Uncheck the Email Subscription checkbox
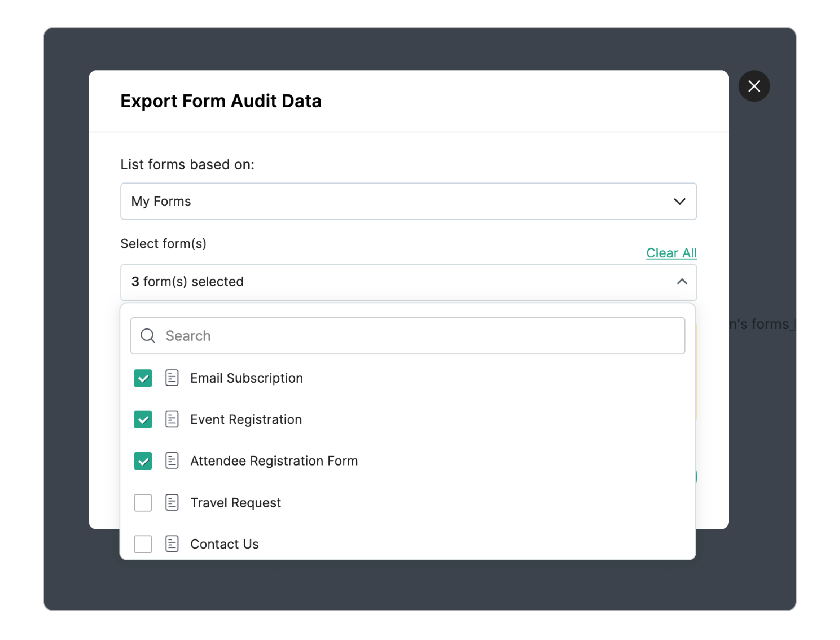 [143, 378]
